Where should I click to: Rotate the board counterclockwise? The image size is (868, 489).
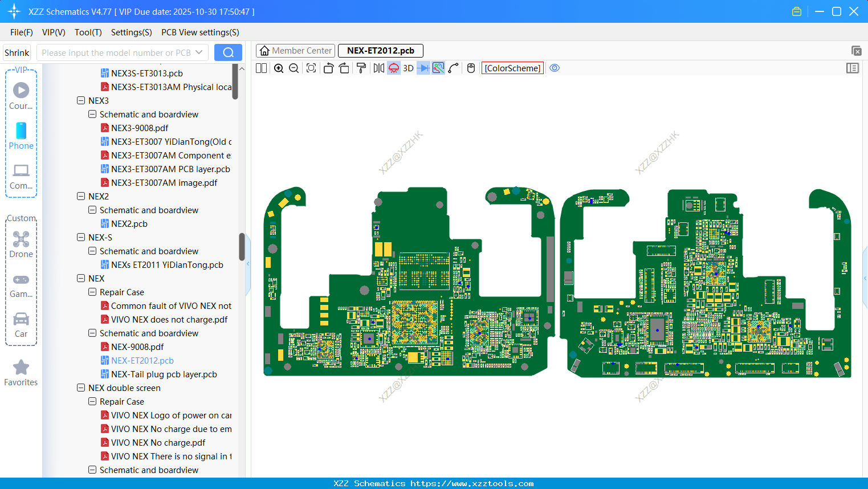pyautogui.click(x=328, y=68)
